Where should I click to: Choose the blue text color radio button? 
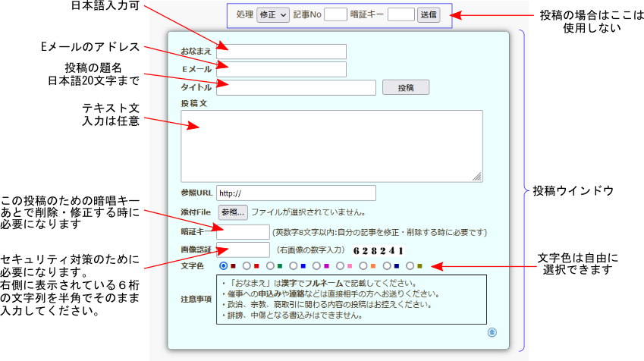click(294, 266)
